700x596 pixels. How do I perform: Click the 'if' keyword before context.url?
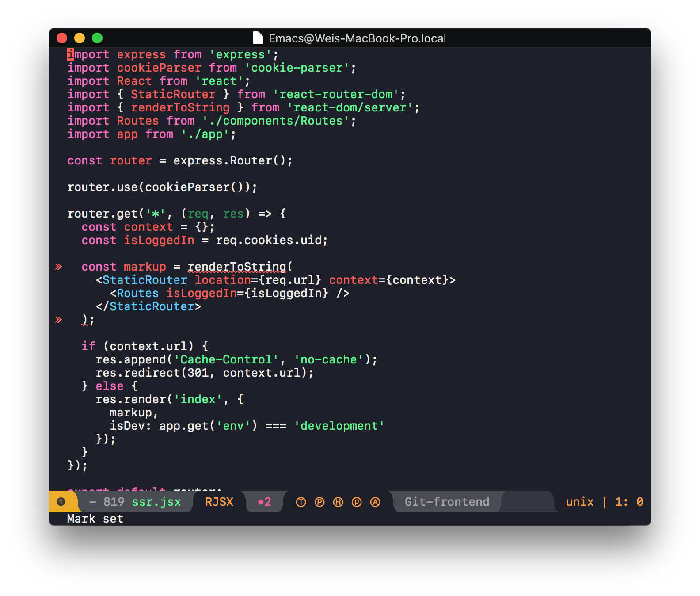[88, 346]
